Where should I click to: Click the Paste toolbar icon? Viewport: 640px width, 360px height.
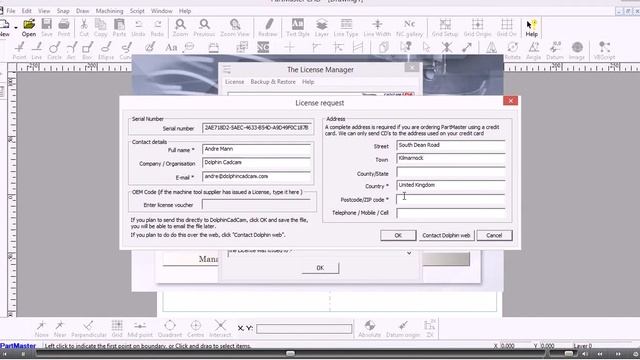[x=119, y=27]
